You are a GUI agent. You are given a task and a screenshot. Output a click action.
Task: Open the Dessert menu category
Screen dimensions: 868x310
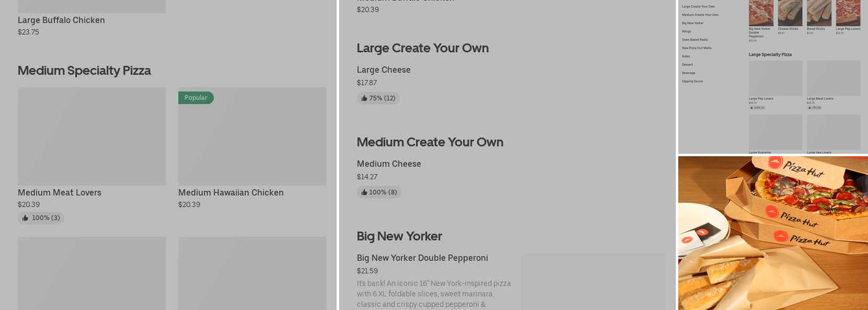pos(688,64)
